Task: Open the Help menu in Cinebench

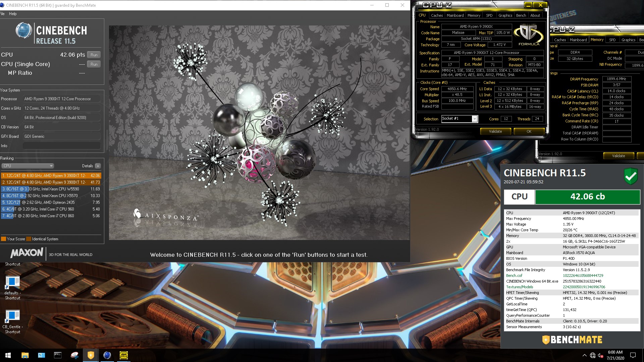Action: 13,14
